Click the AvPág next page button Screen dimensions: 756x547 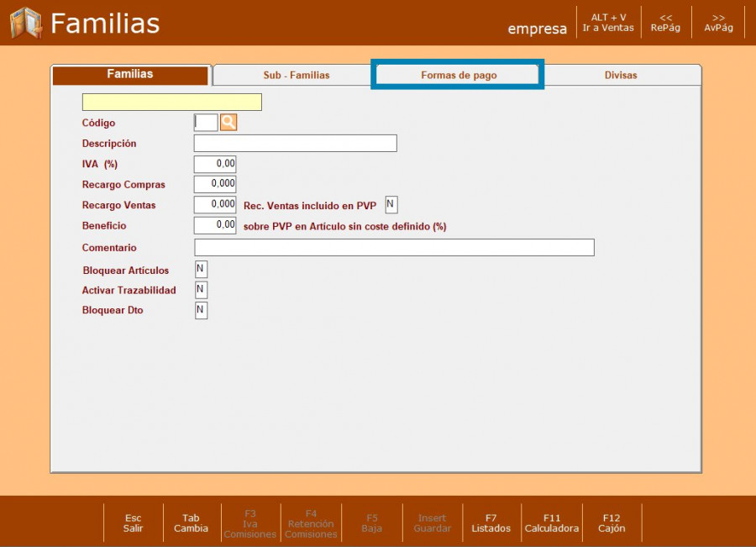(x=718, y=23)
